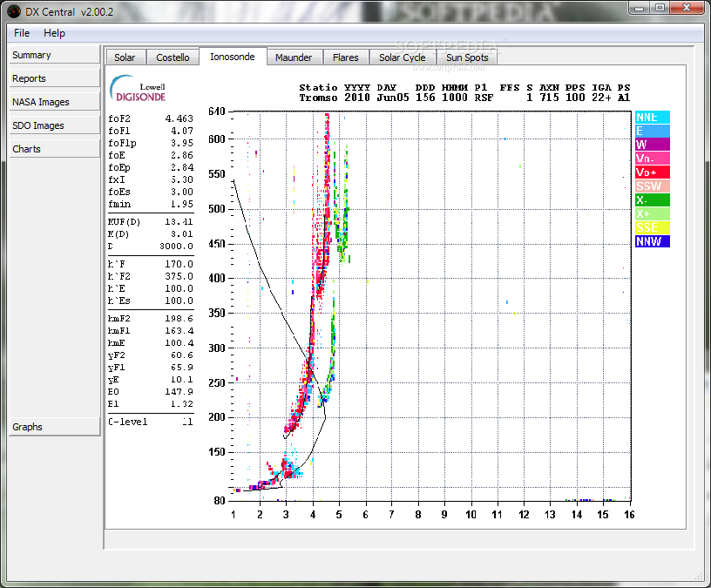Click the X+ light green legend swatch
This screenshot has height=588, width=711.
point(653,214)
